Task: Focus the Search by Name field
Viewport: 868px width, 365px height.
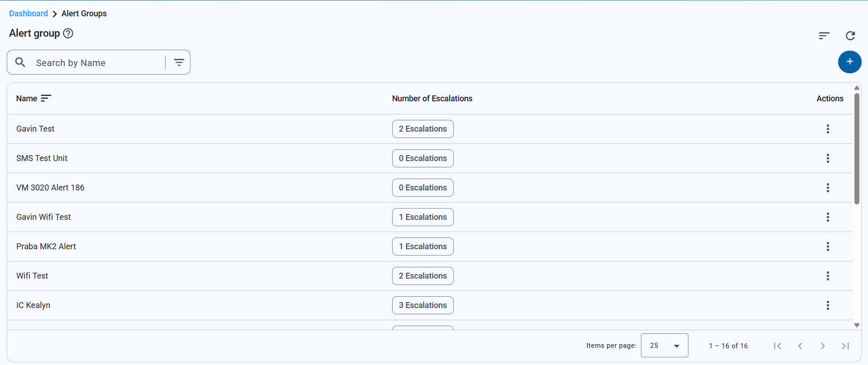Action: click(97, 63)
